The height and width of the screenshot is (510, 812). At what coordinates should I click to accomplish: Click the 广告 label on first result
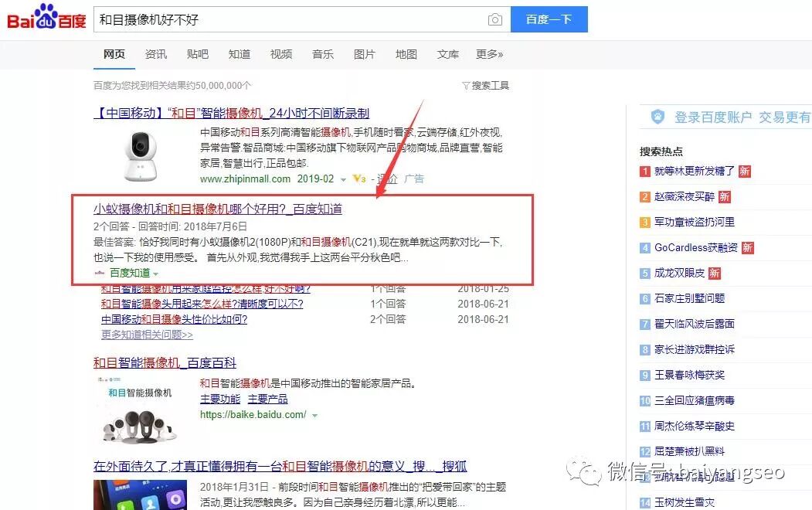[x=414, y=178]
